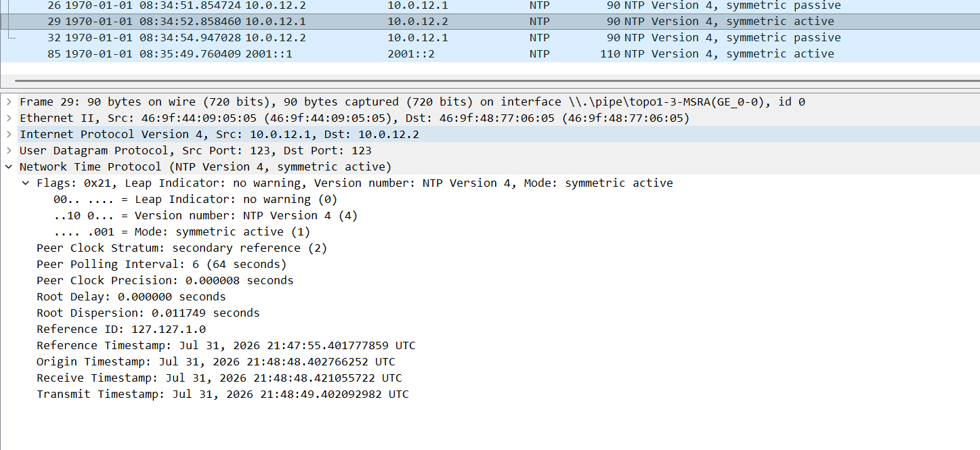Viewport: 980px width, 450px height.
Task: Select packet 26 in the packet list
Action: (490, 5)
